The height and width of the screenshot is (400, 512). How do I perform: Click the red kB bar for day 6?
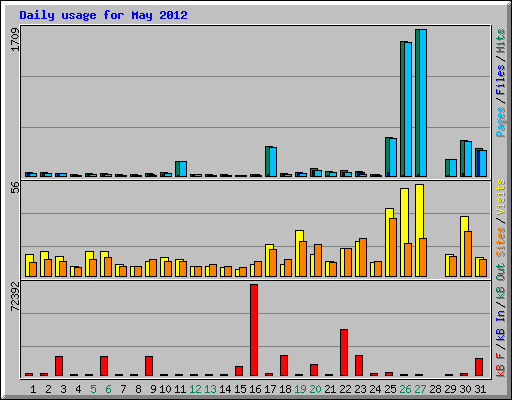[x=104, y=366]
